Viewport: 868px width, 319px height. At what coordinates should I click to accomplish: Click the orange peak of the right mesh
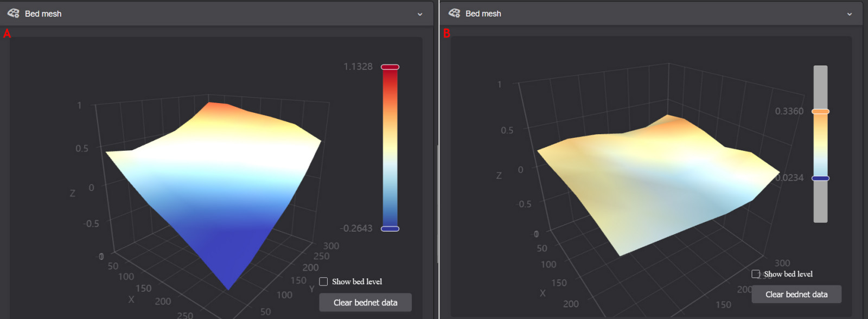tap(668, 118)
